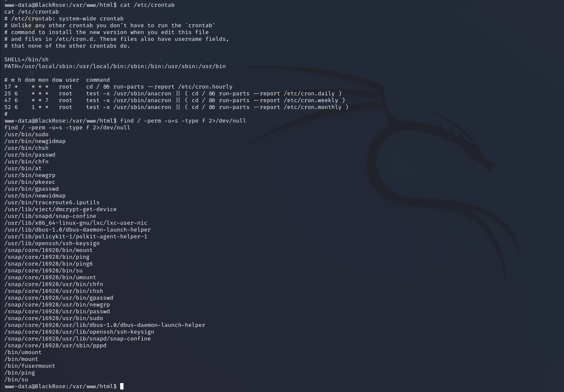Click the line '/snap/core/16928/usr/sbin/pppd'

[55, 345]
